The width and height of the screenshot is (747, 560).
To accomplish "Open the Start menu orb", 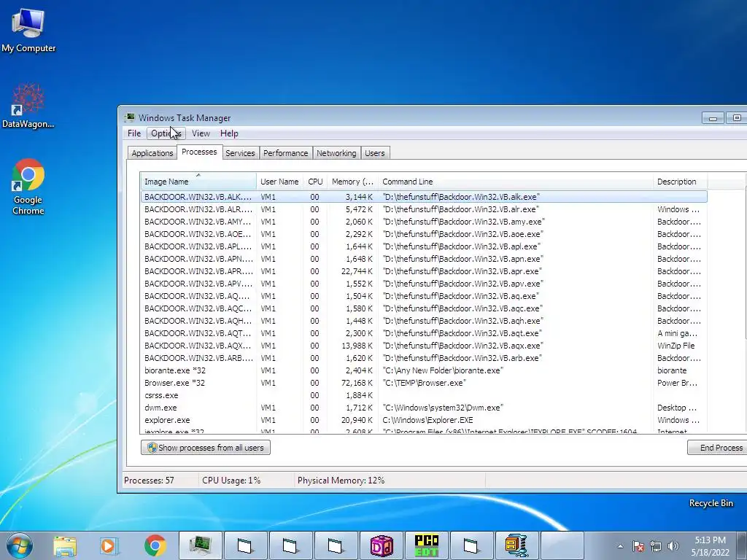I will 20,545.
